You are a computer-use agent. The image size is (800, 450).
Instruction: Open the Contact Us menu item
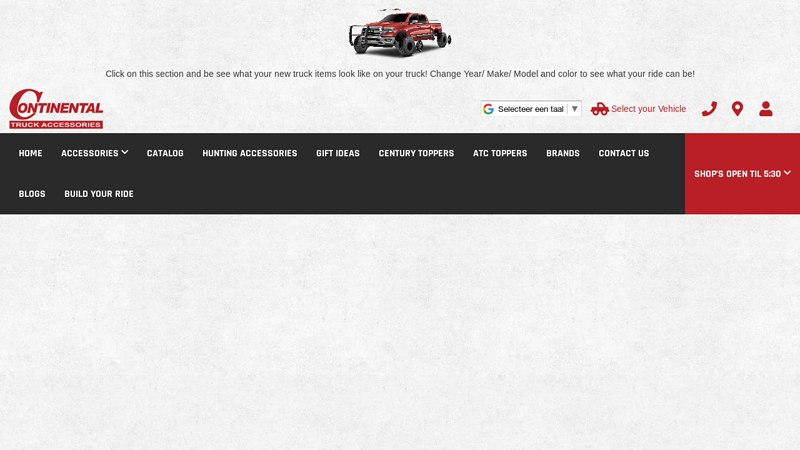(624, 154)
